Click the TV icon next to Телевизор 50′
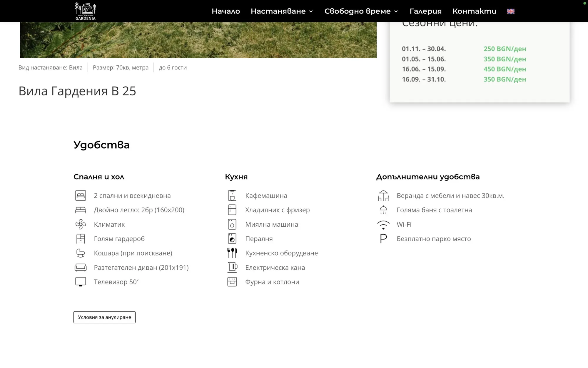Viewport: 588px width, 368px height. (81, 282)
